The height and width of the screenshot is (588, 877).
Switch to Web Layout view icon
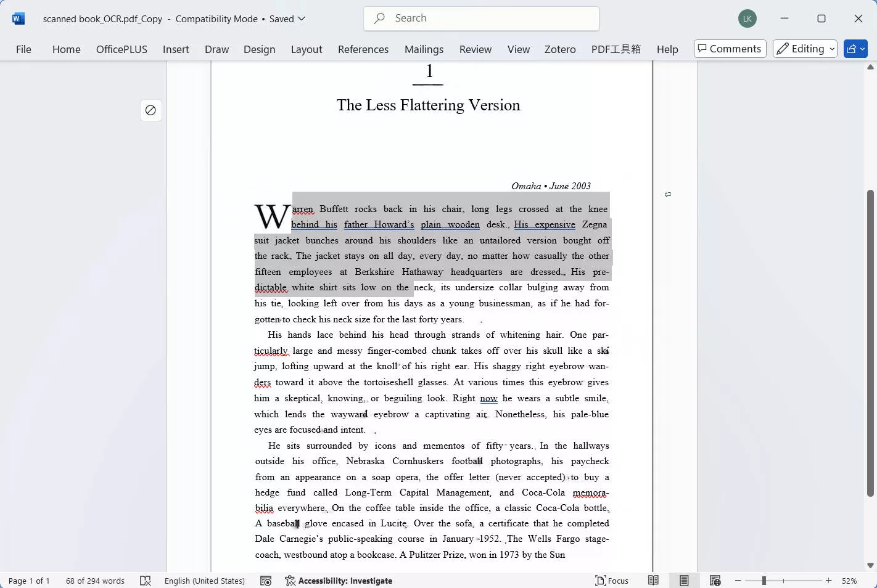[x=715, y=580]
